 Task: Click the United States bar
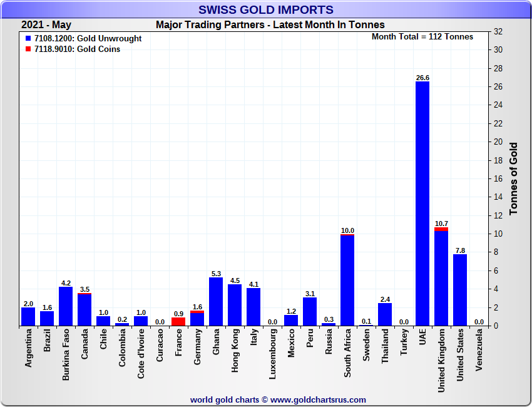tap(460, 290)
